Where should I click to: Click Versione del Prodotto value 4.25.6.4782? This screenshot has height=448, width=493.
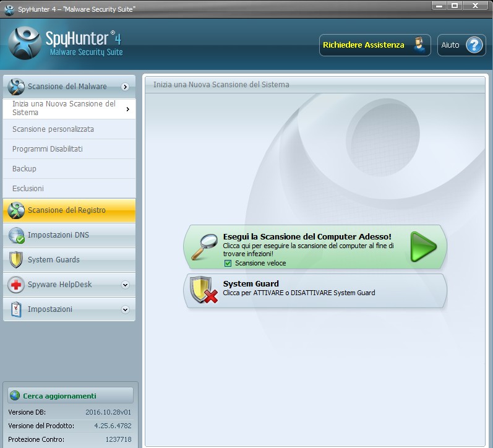pos(113,426)
